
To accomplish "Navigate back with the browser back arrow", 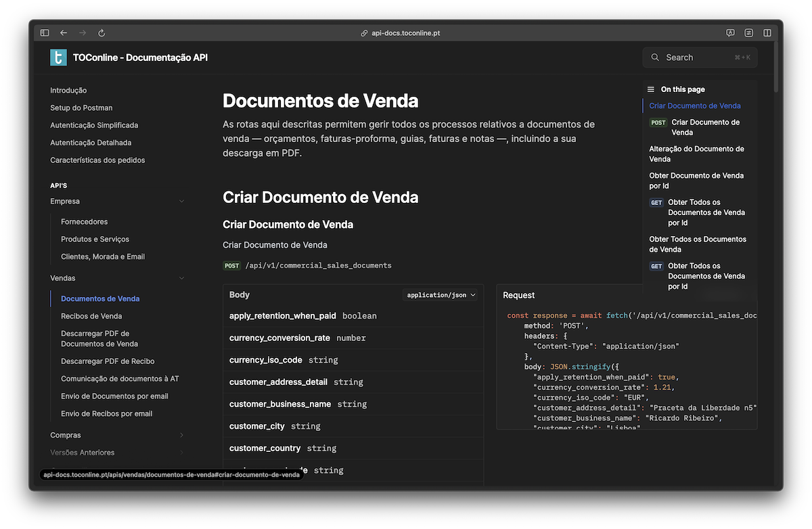I will point(64,32).
